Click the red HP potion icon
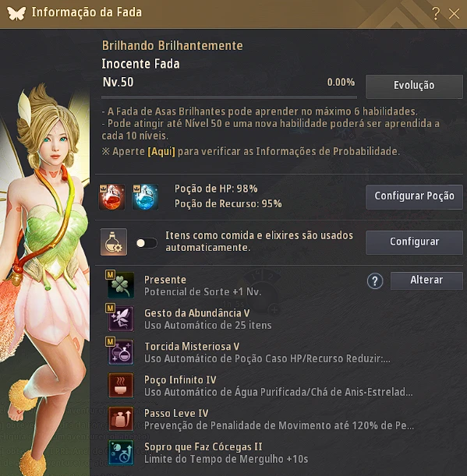Image resolution: width=467 pixels, height=476 pixels. coord(111,197)
